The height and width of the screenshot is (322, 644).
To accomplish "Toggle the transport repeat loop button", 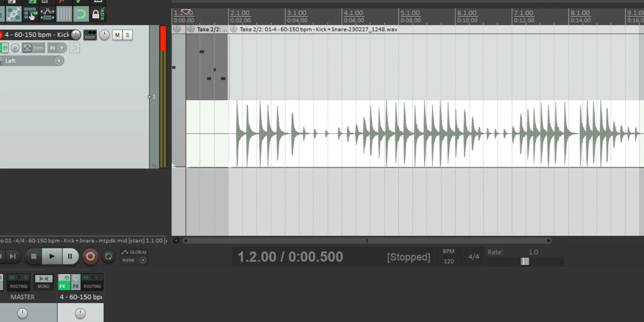I will tap(108, 257).
